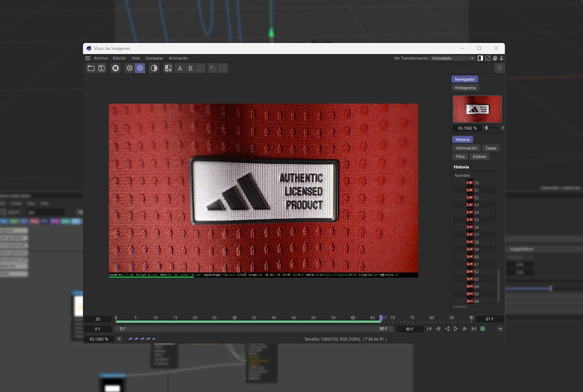Click the navigator zoom percentage field
The width and height of the screenshot is (583, 392).
click(x=467, y=128)
